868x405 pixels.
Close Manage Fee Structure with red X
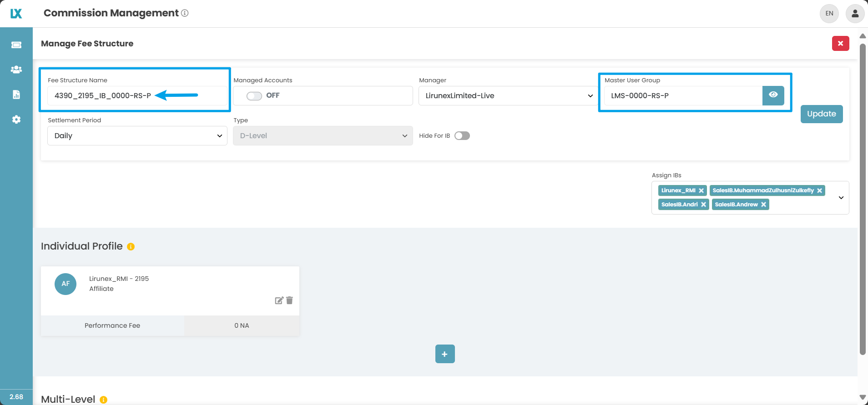click(x=840, y=44)
